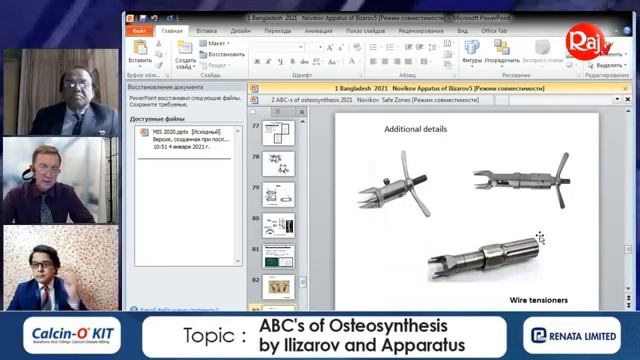Click the Cut scissors icon

tap(158, 43)
